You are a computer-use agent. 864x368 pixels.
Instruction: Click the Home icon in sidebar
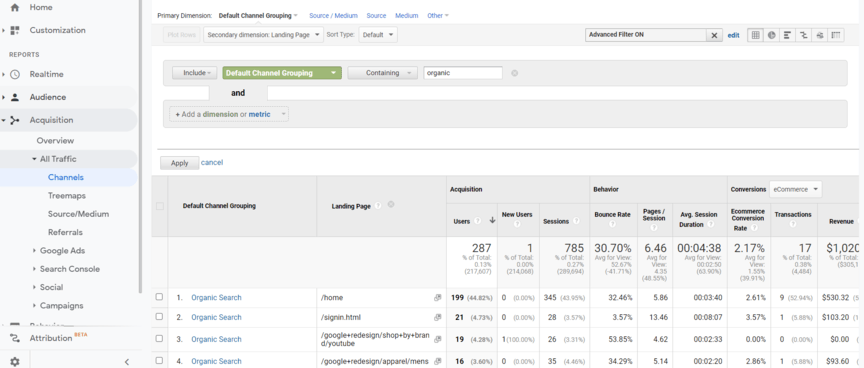[x=15, y=7]
